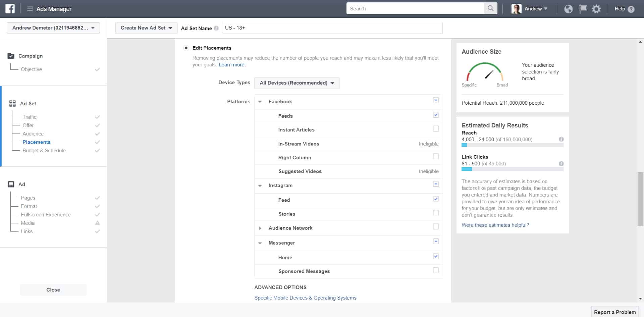Toggle the Facebook platform checkbox
644x317 pixels.
point(436,100)
